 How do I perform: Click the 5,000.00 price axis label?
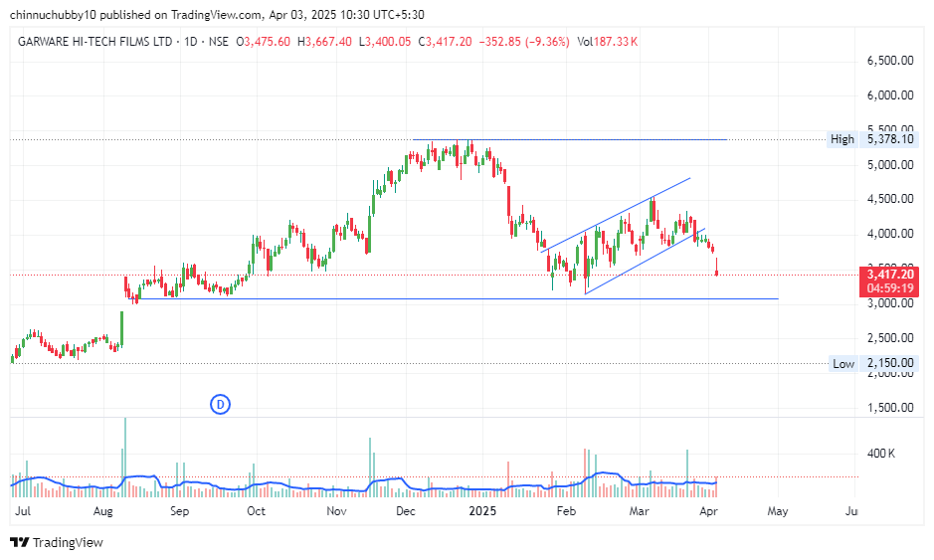(x=890, y=165)
